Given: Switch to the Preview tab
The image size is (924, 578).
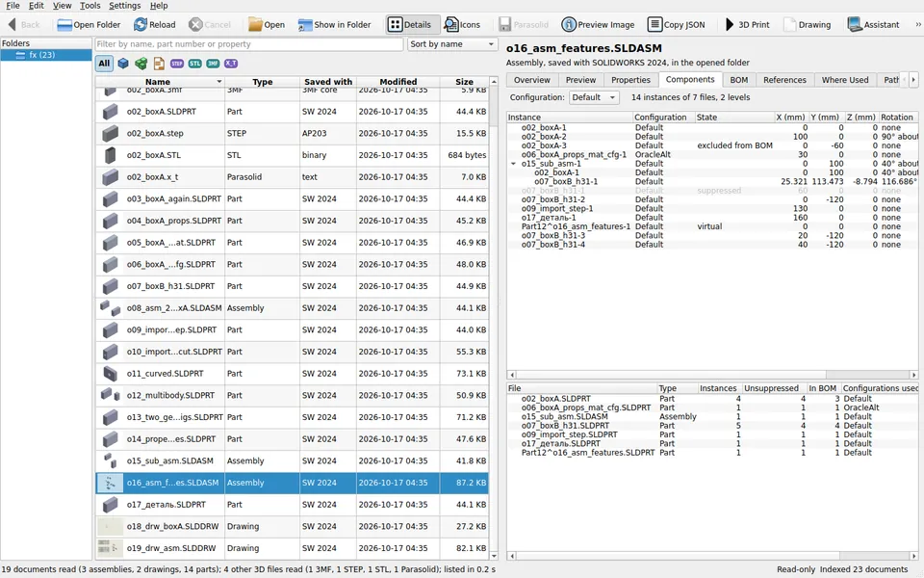Looking at the screenshot, I should (580, 80).
